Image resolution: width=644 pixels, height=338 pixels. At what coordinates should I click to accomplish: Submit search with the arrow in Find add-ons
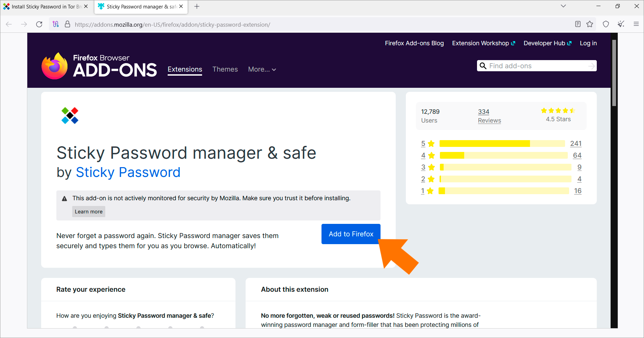[591, 66]
